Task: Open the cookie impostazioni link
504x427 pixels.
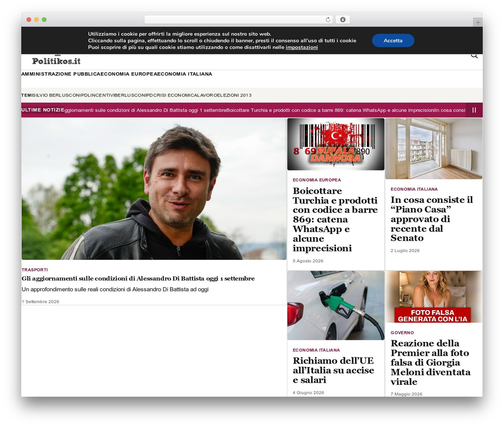Action: (x=302, y=47)
